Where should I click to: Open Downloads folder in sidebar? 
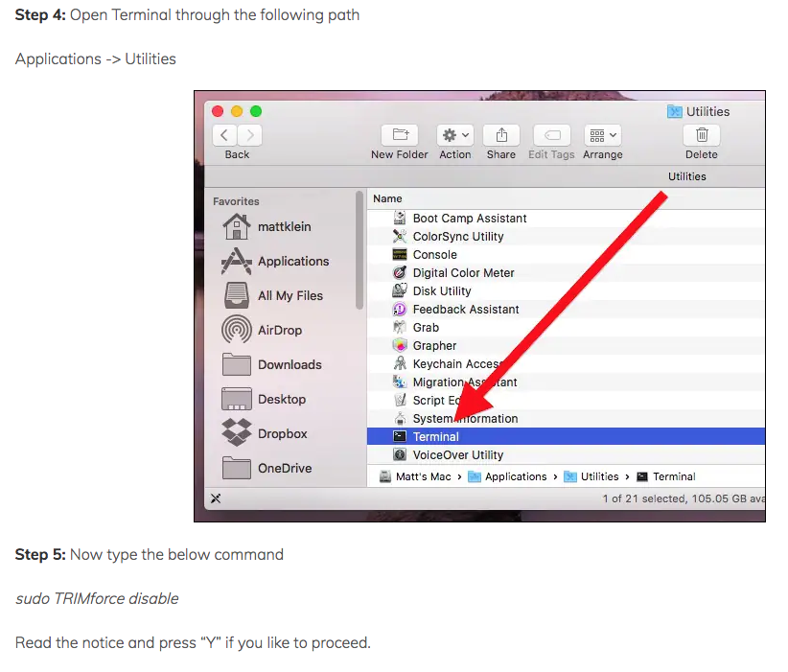tap(272, 364)
